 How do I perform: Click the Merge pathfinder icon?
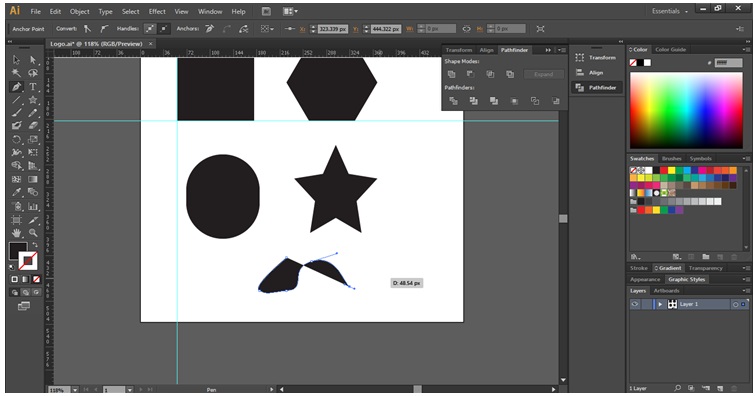pos(494,101)
